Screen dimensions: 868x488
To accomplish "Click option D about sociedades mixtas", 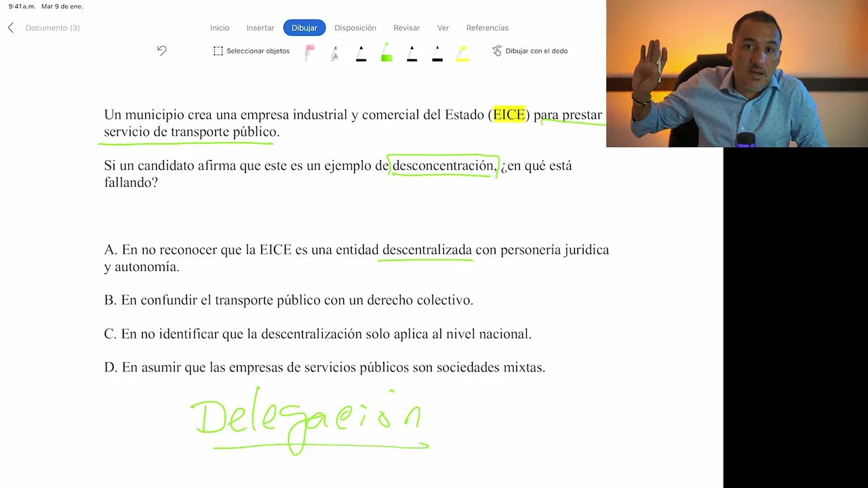I will click(325, 367).
